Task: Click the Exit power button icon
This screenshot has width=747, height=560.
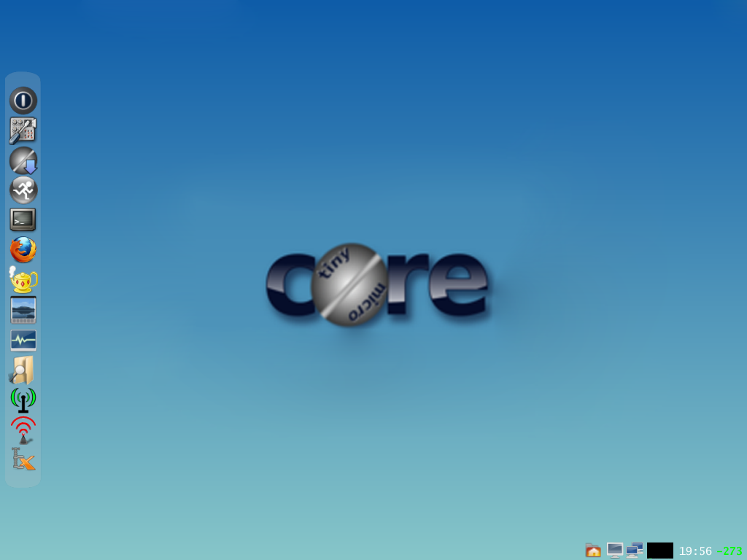Action: pyautogui.click(x=23, y=101)
